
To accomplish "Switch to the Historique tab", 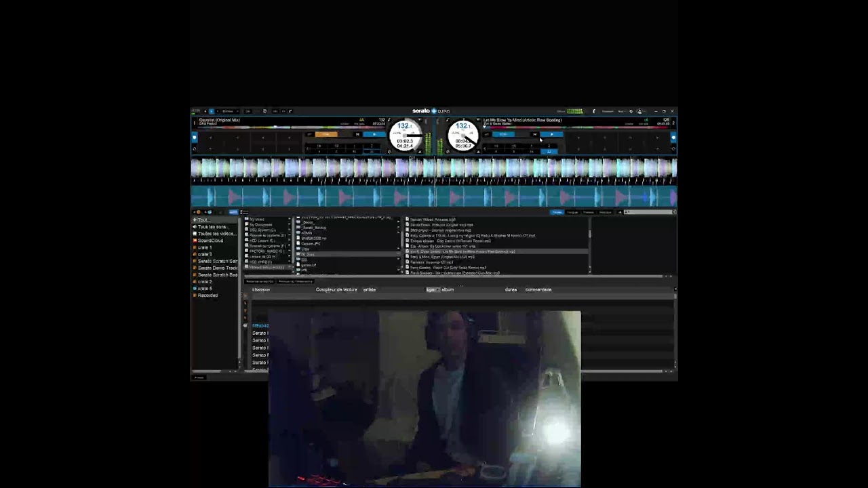I will click(x=606, y=212).
